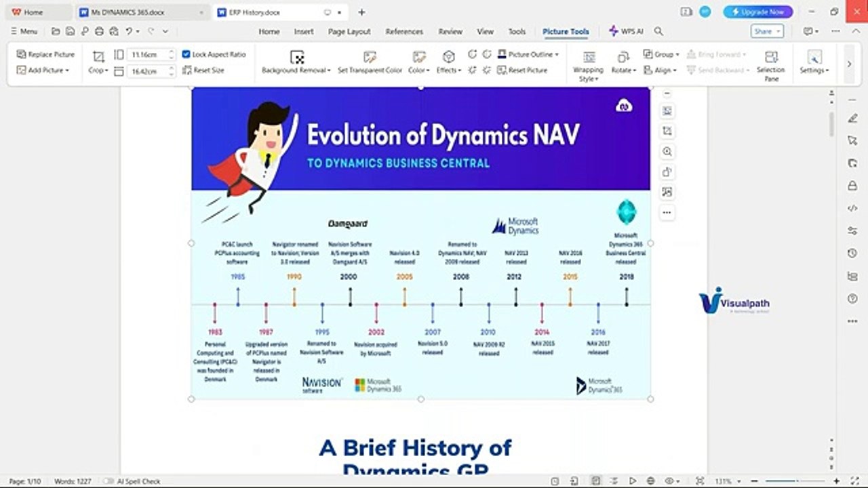The width and height of the screenshot is (868, 488).
Task: Open the Page Layout tab
Action: coord(349,31)
